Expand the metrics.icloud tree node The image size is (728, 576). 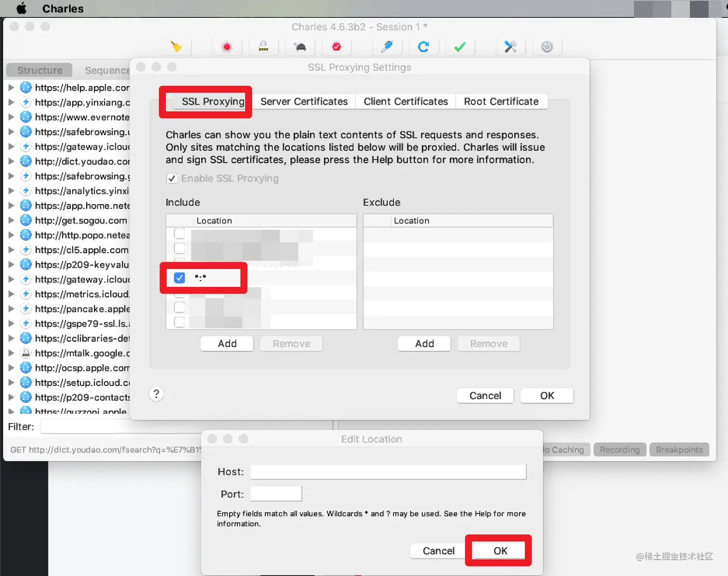(x=11, y=294)
